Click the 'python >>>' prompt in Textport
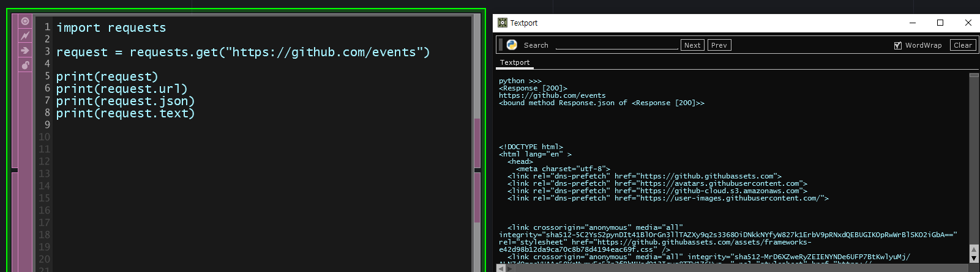Image resolution: width=980 pixels, height=272 pixels. (x=520, y=81)
